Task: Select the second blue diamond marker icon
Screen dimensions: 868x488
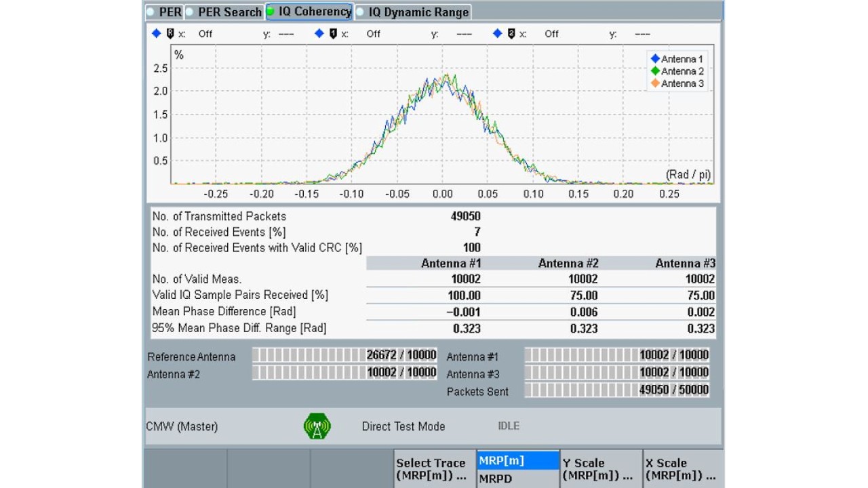Action: [319, 33]
